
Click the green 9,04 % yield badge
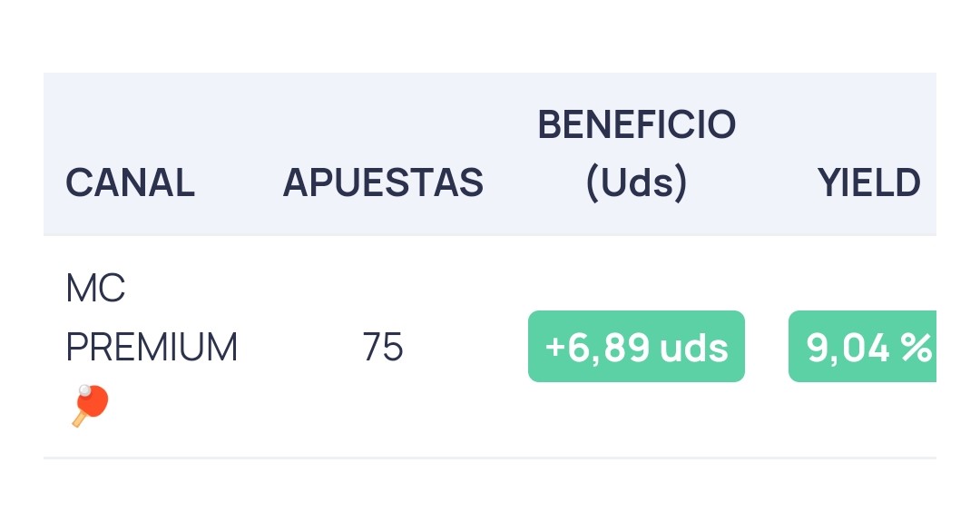(x=863, y=346)
